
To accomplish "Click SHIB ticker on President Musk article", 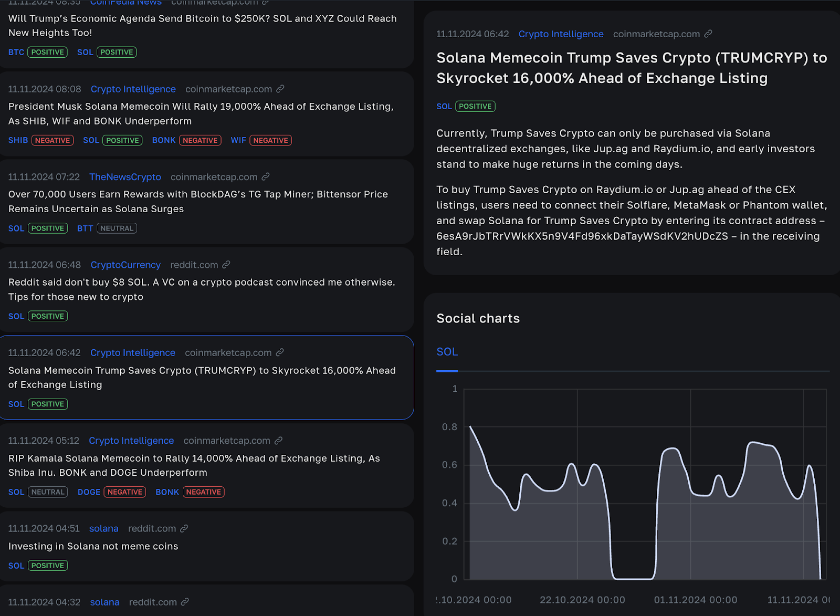I will [x=18, y=140].
